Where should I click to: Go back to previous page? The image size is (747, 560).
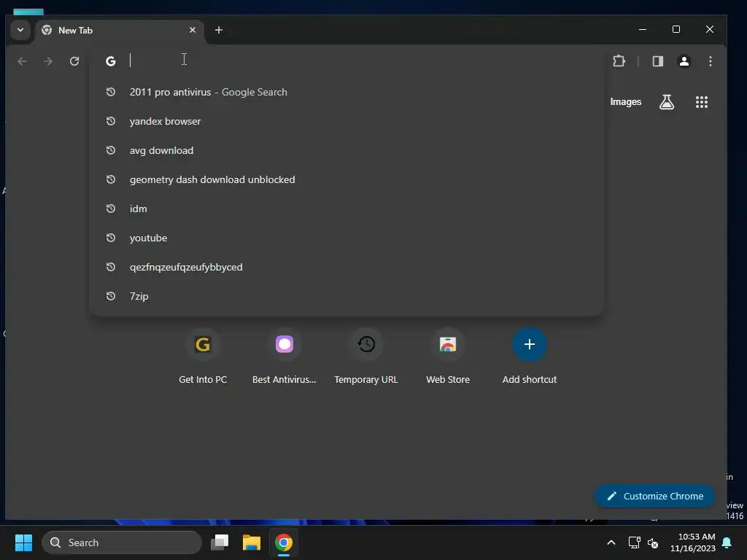22,61
